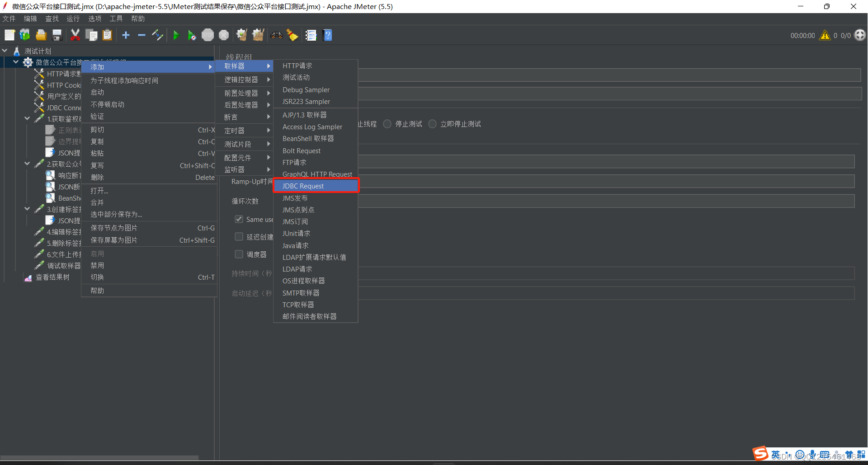This screenshot has height=465, width=868.
Task: Toggle the 延迟创建 checkbox
Action: pyautogui.click(x=239, y=237)
